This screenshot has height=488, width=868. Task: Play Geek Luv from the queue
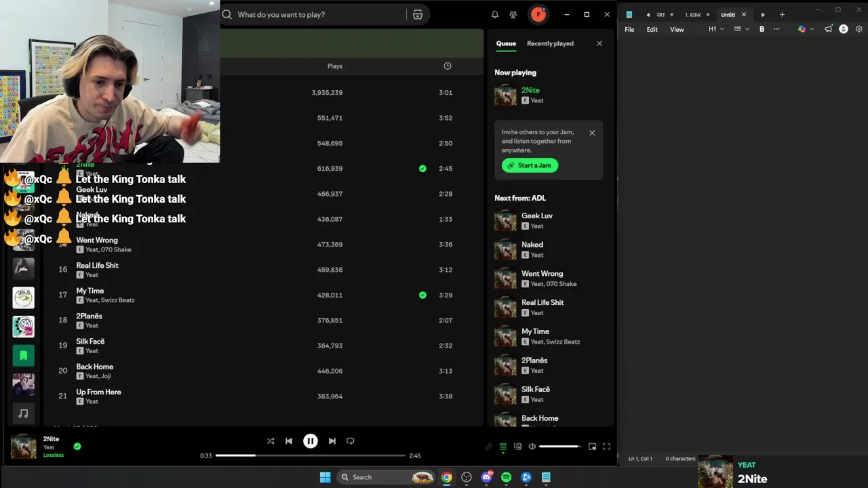pos(549,220)
